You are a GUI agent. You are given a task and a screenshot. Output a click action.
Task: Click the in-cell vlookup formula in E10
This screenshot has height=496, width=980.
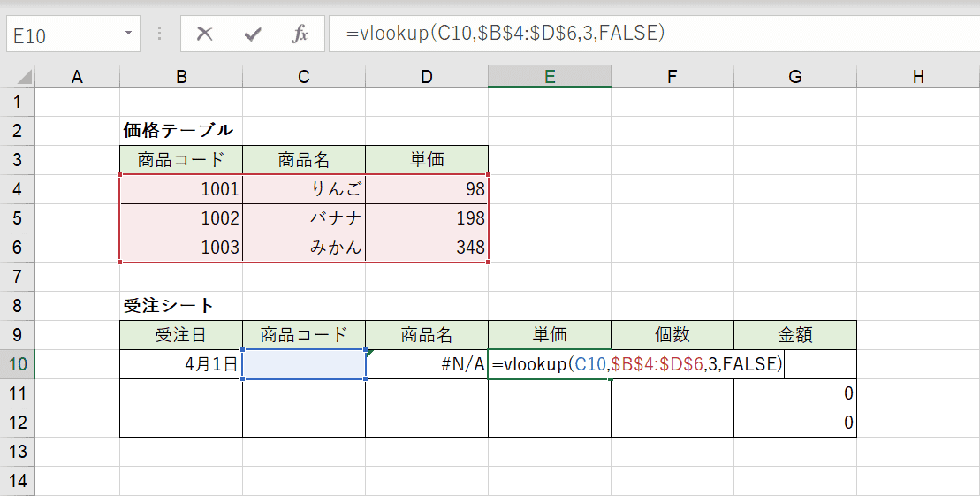pos(637,364)
